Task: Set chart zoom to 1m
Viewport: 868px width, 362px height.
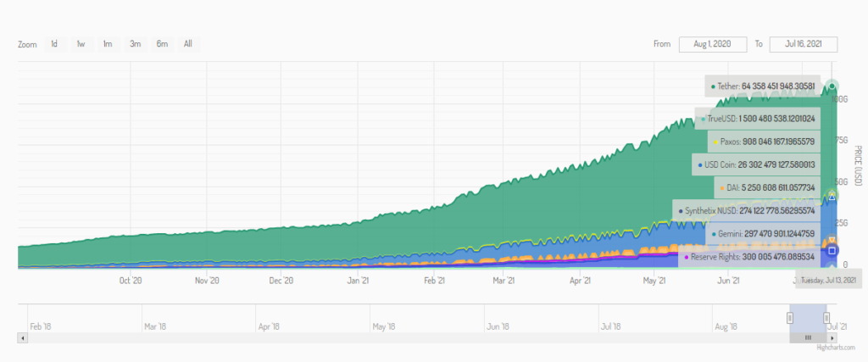Action: pyautogui.click(x=108, y=44)
